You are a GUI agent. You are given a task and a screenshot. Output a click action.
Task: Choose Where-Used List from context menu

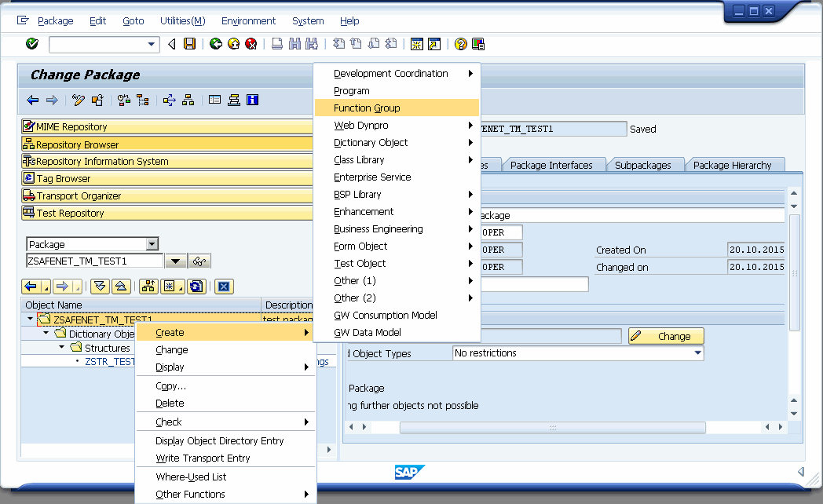click(x=225, y=477)
